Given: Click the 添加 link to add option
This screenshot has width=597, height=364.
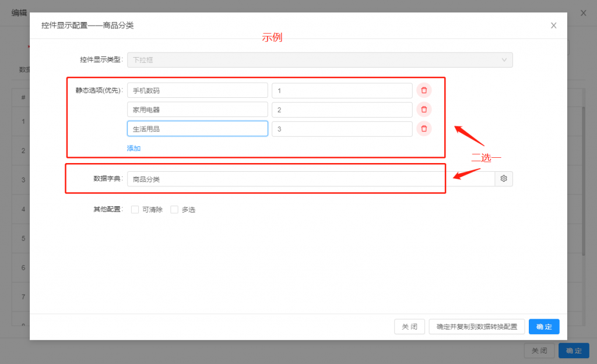Looking at the screenshot, I should click(134, 148).
